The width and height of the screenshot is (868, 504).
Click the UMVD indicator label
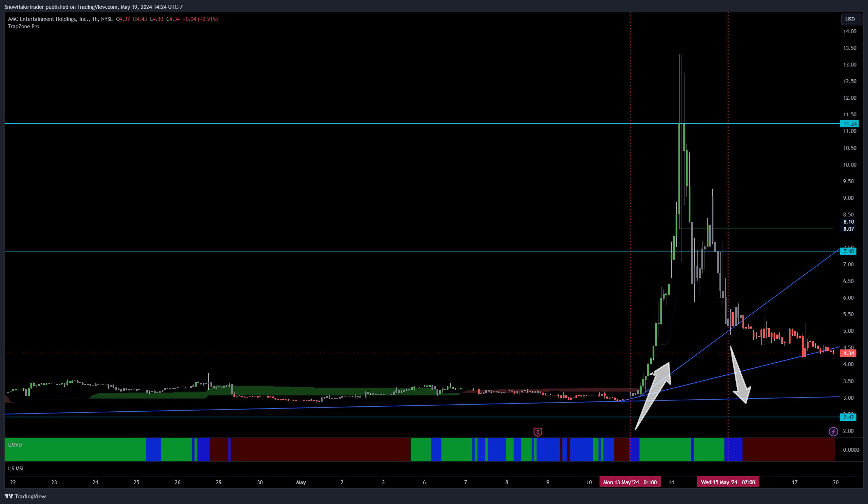coord(15,445)
